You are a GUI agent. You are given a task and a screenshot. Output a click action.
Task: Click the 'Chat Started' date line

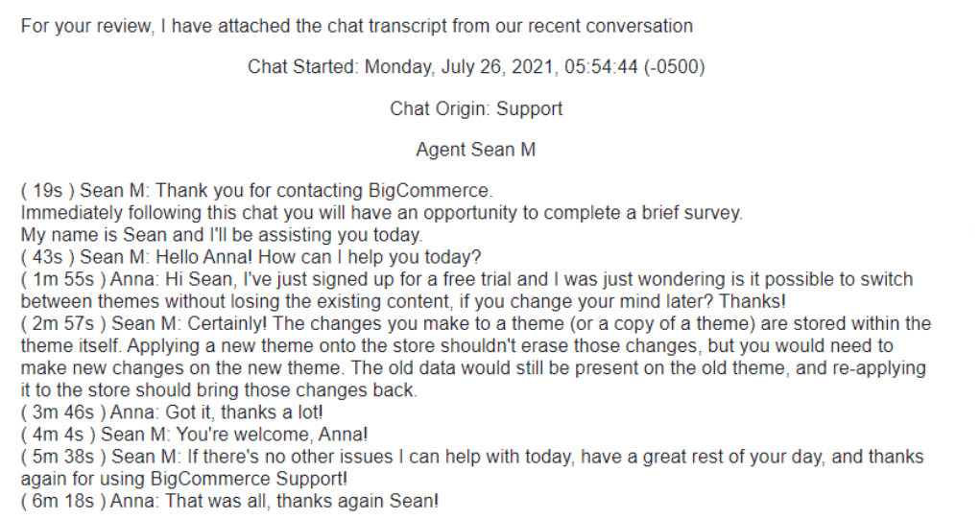click(476, 67)
